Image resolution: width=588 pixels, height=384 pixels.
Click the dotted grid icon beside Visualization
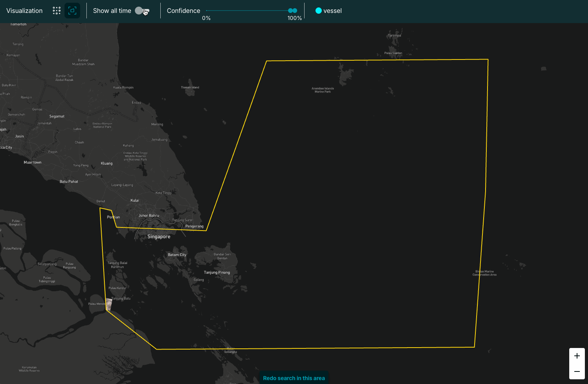56,10
